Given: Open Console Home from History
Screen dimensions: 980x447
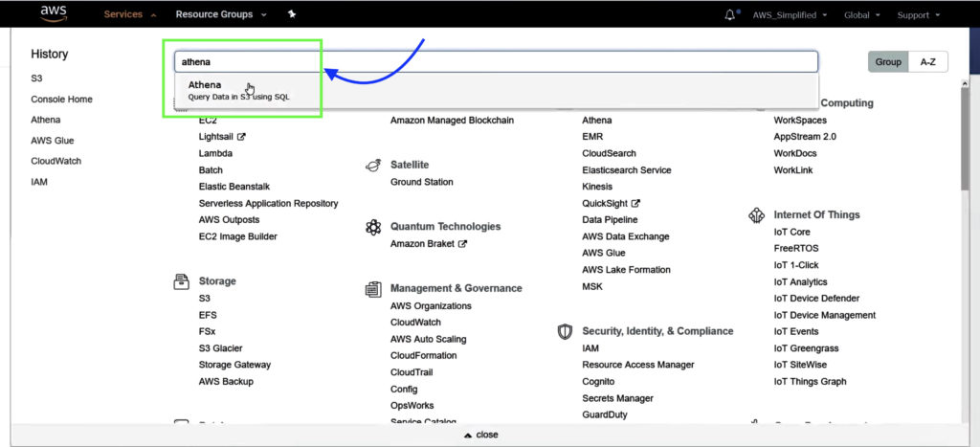Looking at the screenshot, I should [61, 100].
